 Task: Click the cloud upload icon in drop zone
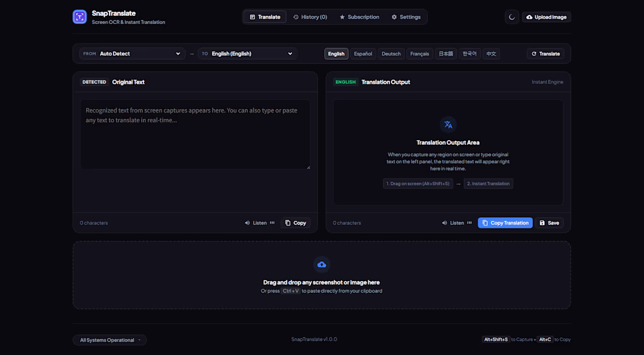(321, 265)
